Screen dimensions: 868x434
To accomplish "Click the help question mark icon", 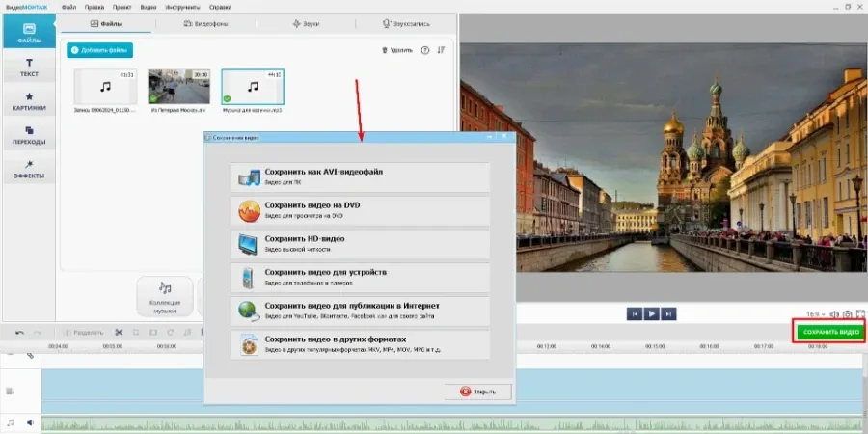I will tap(425, 50).
